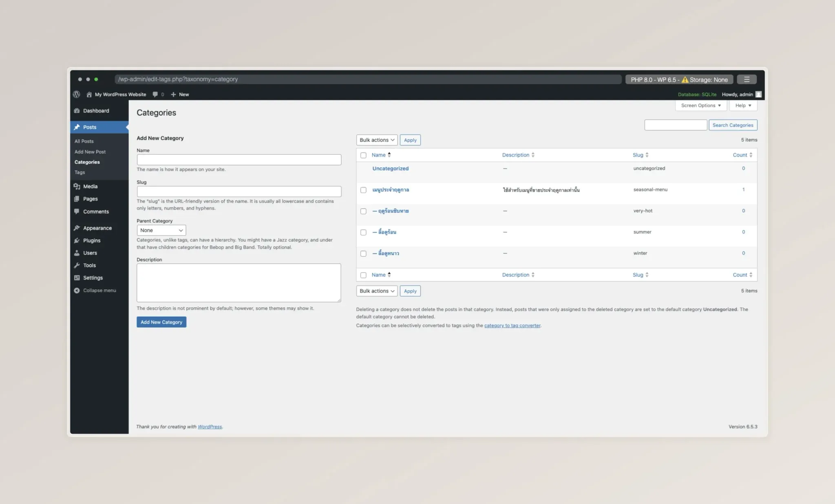The height and width of the screenshot is (504, 835).
Task: Click the Media icon in sidebar
Action: pyautogui.click(x=77, y=186)
